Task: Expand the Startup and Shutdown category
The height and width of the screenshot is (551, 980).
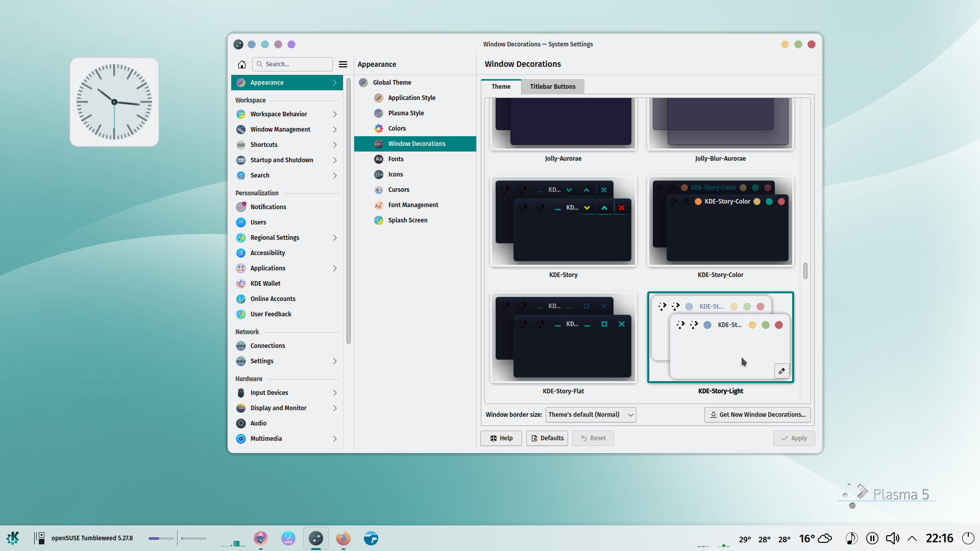Action: [x=287, y=160]
